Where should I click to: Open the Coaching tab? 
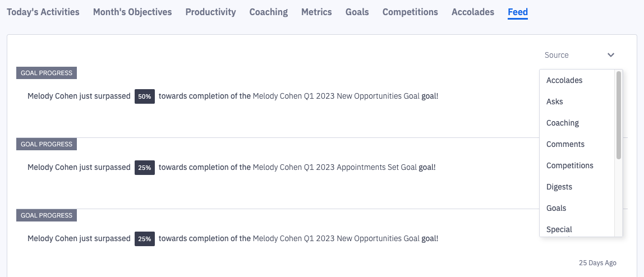269,12
